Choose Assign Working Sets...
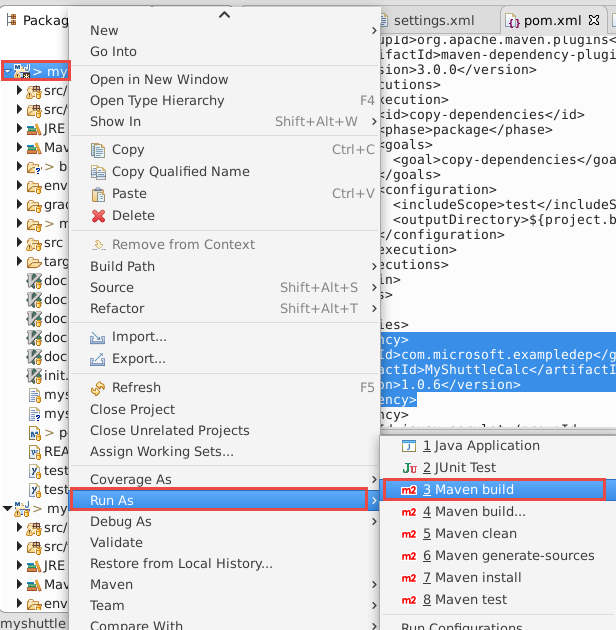The height and width of the screenshot is (630, 616). tap(225, 452)
